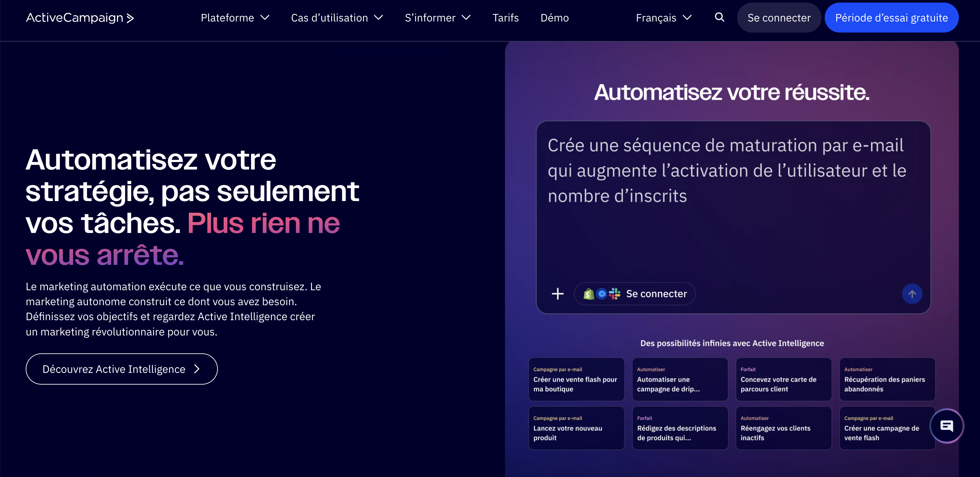Select the Slack icon in the connect pill
The image size is (980, 477).
[614, 293]
